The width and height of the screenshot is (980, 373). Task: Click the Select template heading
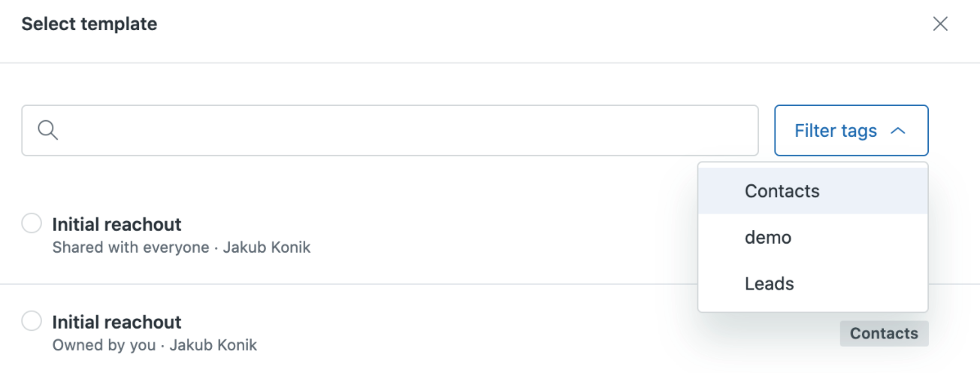[x=89, y=24]
